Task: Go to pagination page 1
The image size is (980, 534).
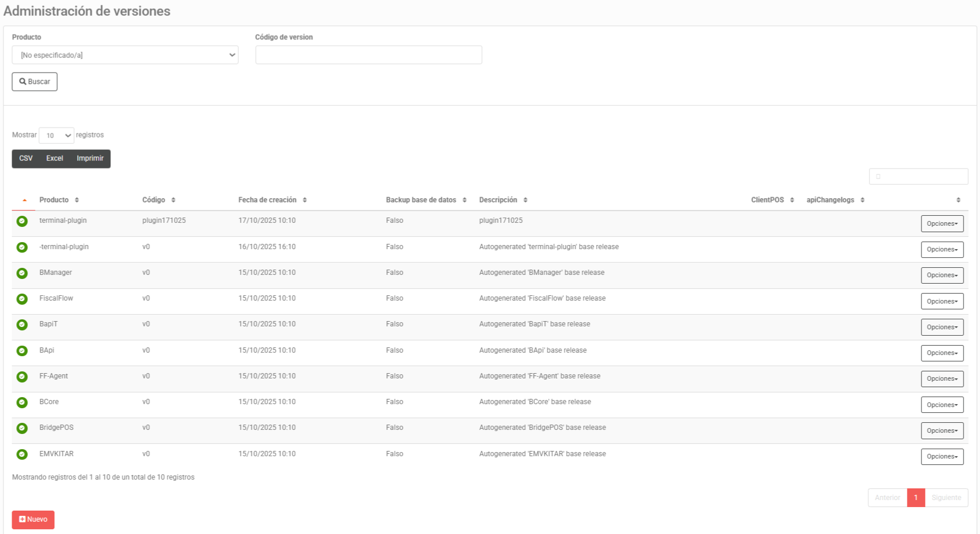Action: [916, 498]
